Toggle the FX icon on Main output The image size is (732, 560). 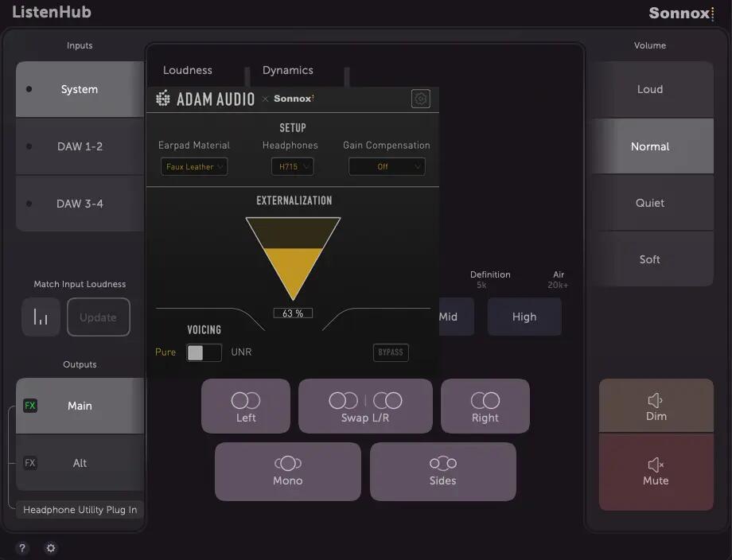[x=30, y=406]
